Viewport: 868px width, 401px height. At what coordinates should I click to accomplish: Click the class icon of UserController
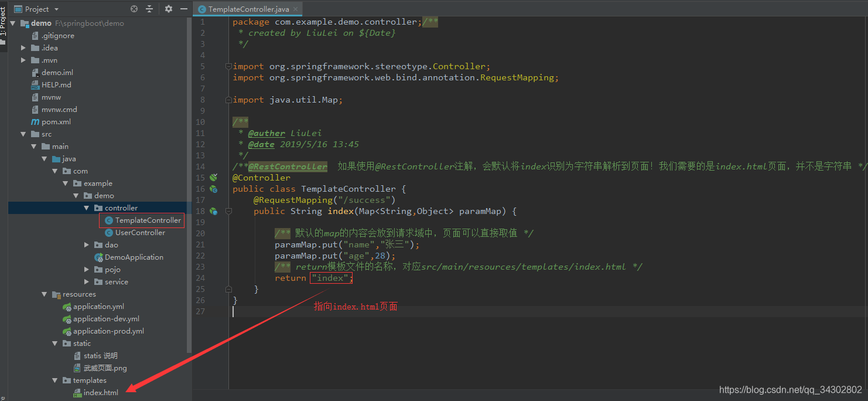coord(109,233)
